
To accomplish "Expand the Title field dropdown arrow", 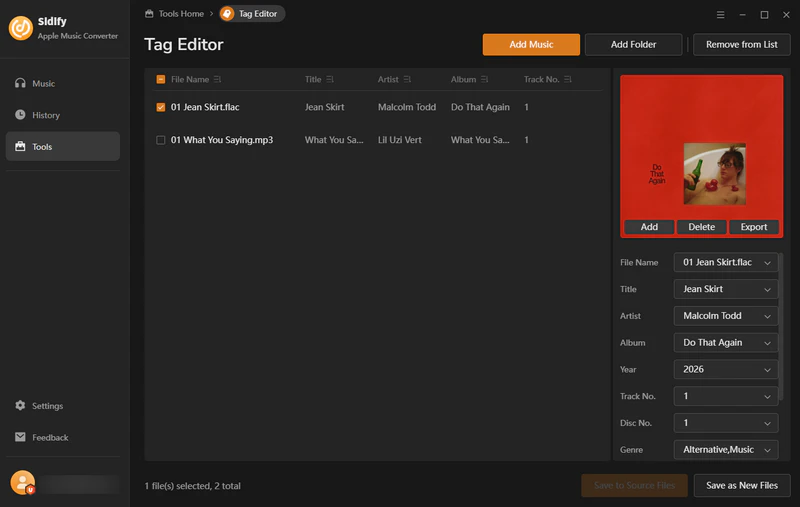I will point(767,289).
